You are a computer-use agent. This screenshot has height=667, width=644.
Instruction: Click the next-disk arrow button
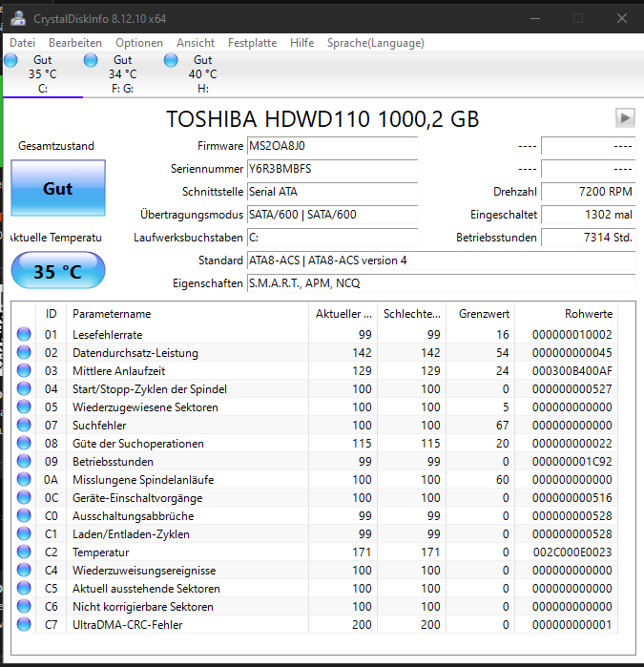(x=625, y=117)
